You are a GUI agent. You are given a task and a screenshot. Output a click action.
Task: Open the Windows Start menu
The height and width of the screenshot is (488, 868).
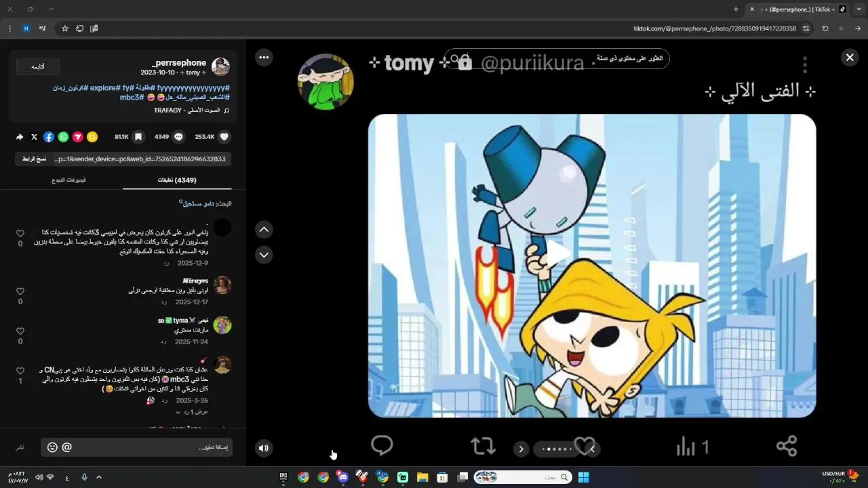(583, 477)
